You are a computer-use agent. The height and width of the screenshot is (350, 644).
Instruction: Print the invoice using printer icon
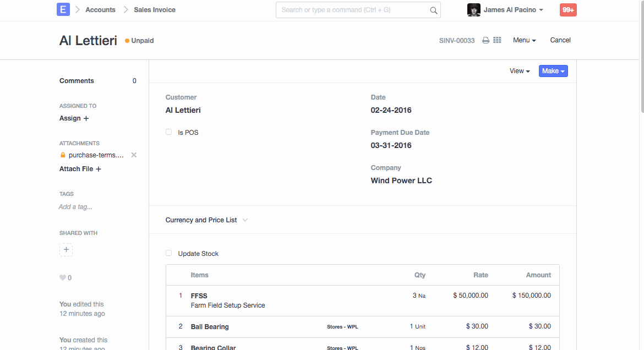[x=485, y=40]
